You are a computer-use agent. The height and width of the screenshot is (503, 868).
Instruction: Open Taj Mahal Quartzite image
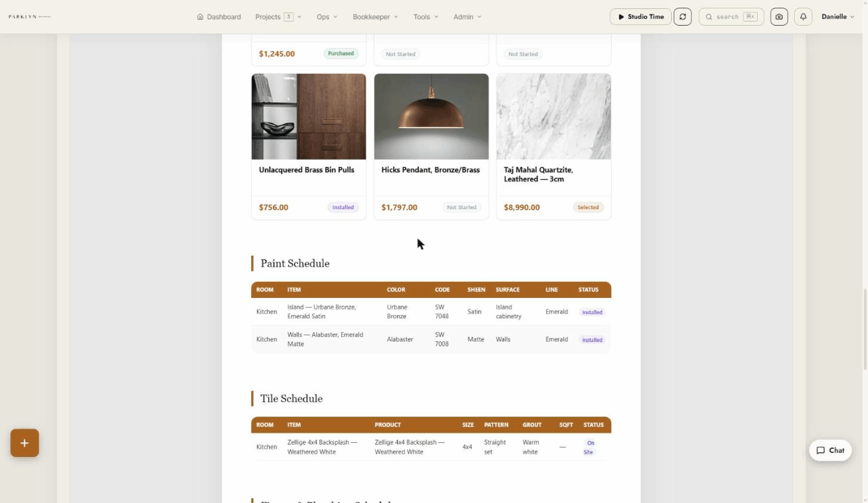[x=554, y=117]
